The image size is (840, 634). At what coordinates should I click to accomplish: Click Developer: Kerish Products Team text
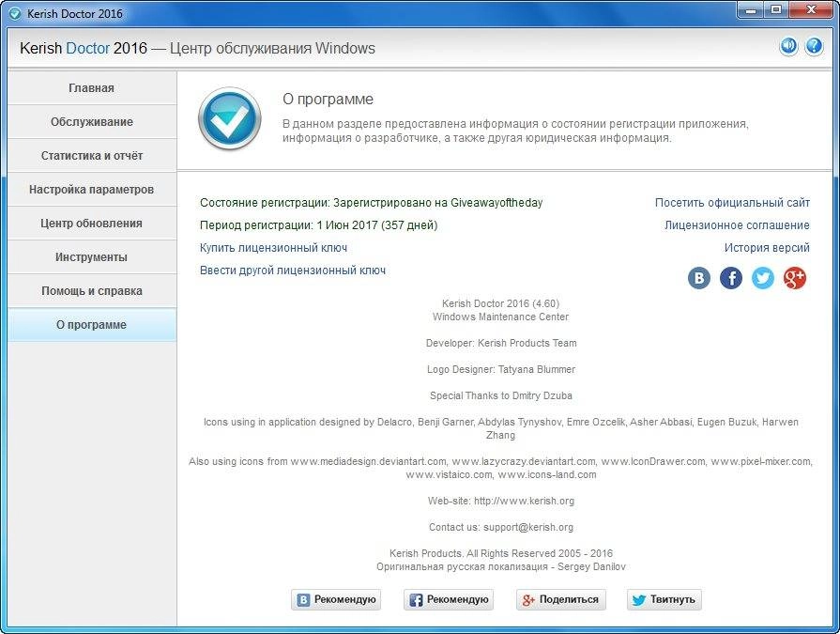[501, 343]
